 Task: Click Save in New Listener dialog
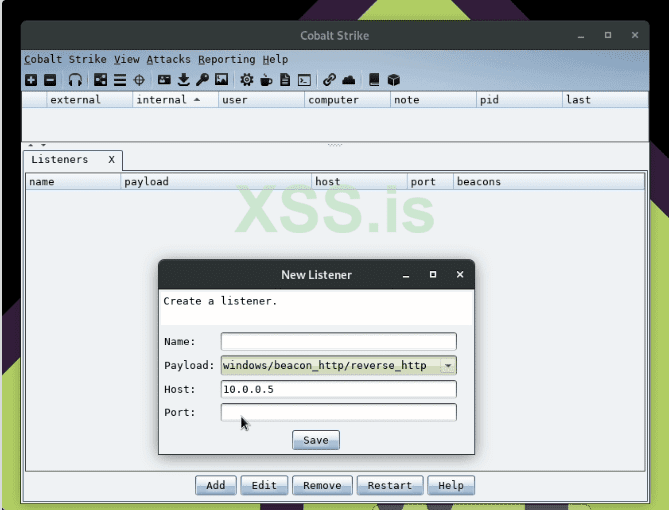click(316, 440)
